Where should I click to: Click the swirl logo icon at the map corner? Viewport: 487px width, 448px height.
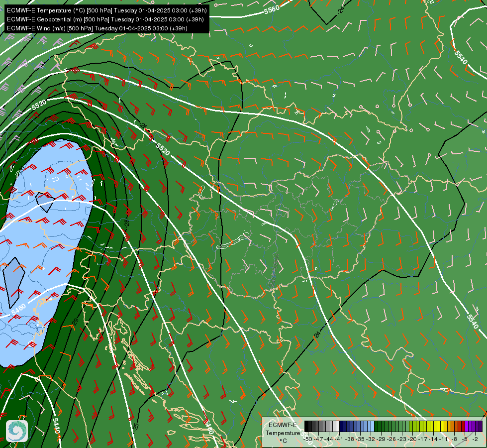[17, 431]
